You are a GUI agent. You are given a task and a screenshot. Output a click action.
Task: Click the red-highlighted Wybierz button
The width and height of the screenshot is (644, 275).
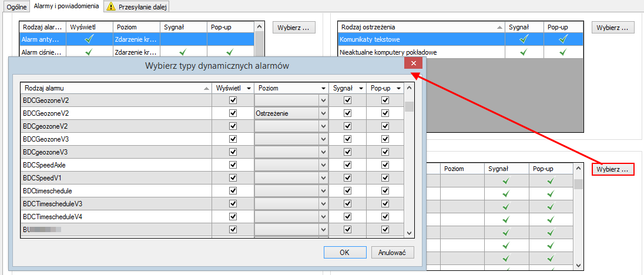point(612,170)
